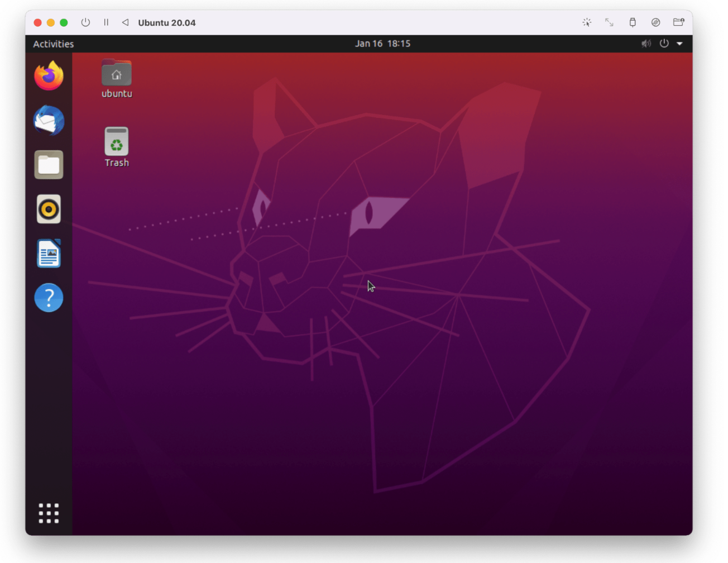728x563 pixels.
Task: Open the clock at Jan 16 18:15
Action: [382, 44]
